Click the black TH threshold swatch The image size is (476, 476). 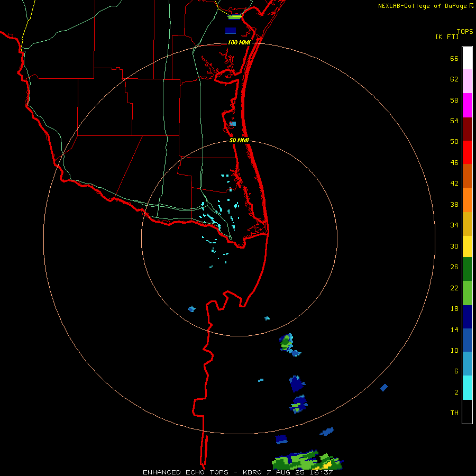pos(467,411)
